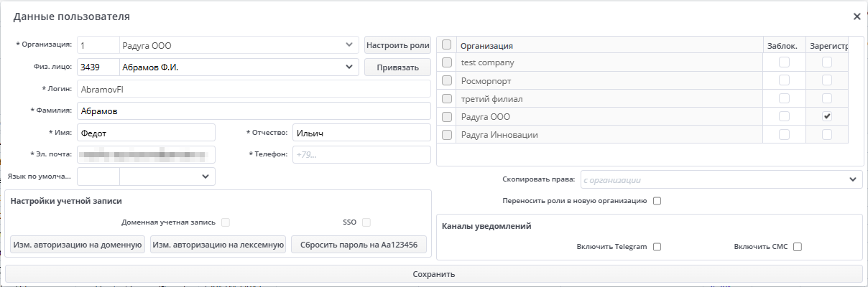Viewport: 868px width, 287px height.
Task: Focus the Телефон input field
Action: point(361,154)
